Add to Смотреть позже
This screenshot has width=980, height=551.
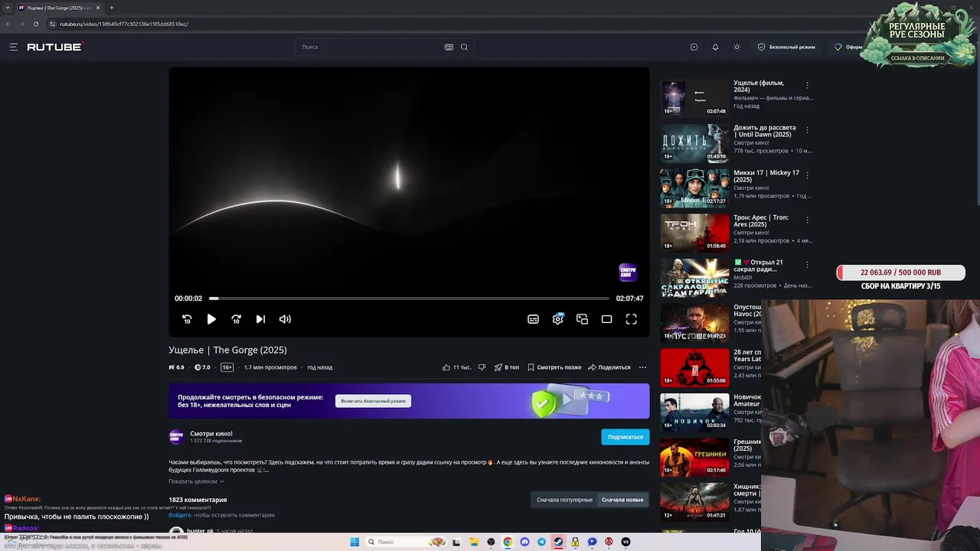tap(554, 367)
